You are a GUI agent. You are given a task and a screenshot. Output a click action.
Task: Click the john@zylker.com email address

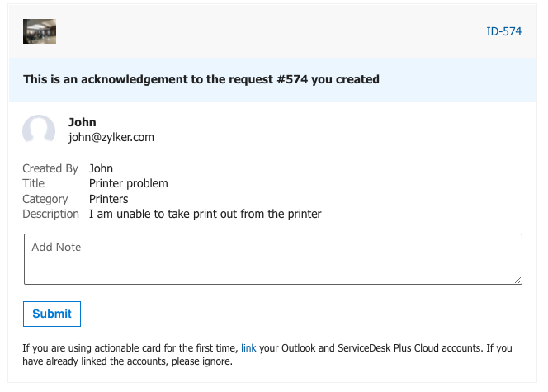tap(111, 137)
